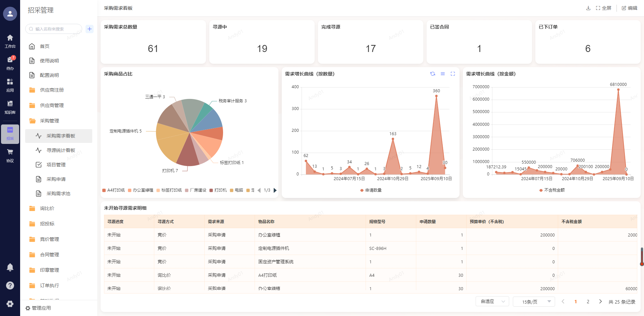Click the plus icon beside search box
Viewport: 644px width, 316px height.
pyautogui.click(x=90, y=29)
